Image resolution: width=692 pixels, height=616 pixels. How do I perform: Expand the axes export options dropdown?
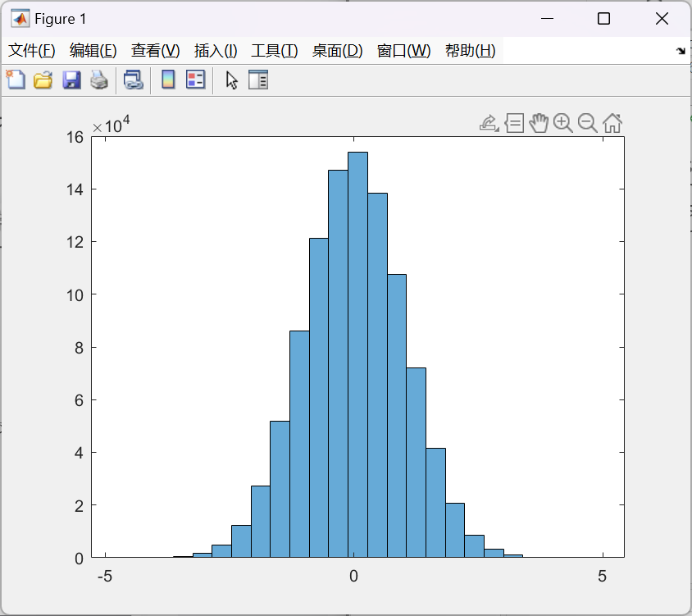click(489, 123)
